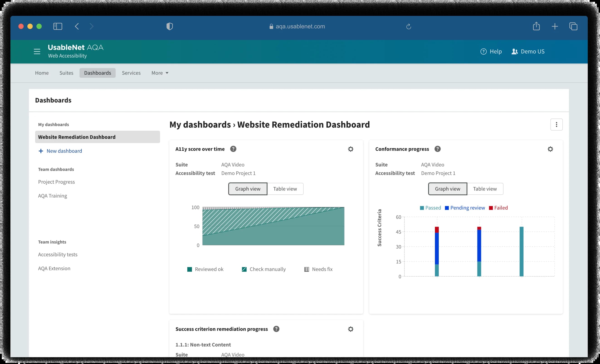Toggle the Passed legend series
Viewport: 600px width, 364px height.
pyautogui.click(x=430, y=208)
